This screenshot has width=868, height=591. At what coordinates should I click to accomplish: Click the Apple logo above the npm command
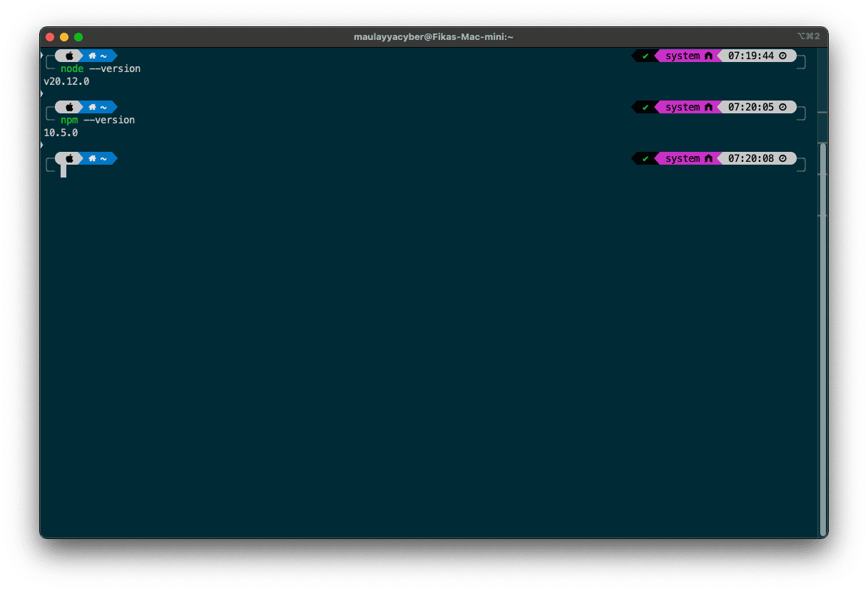coord(69,107)
